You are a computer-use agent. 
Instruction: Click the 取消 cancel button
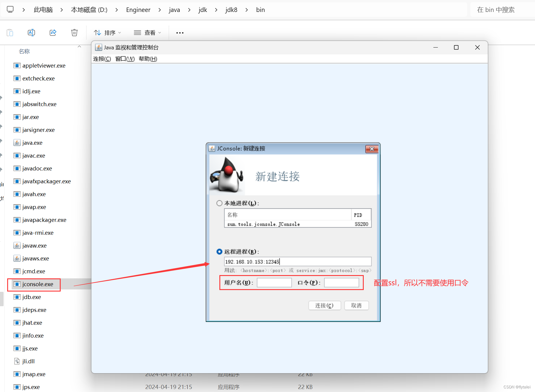(356, 306)
